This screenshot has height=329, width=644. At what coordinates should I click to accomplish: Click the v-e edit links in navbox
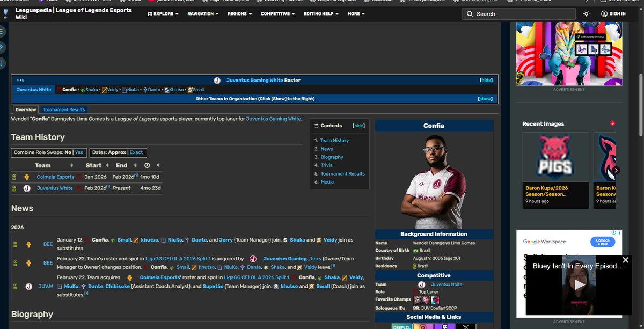(x=20, y=80)
